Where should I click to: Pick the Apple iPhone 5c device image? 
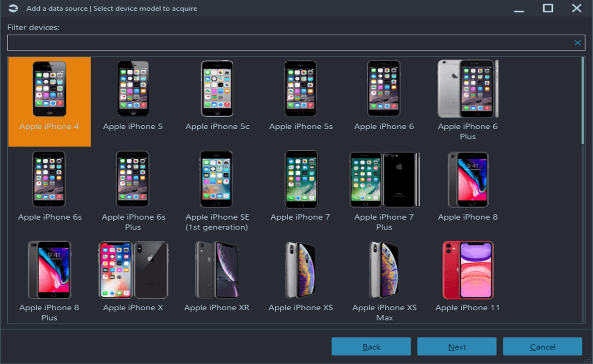click(x=217, y=89)
